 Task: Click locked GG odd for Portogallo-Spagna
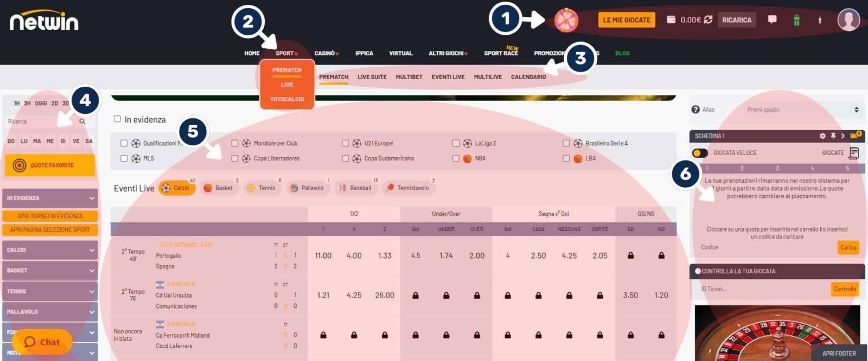coord(630,255)
